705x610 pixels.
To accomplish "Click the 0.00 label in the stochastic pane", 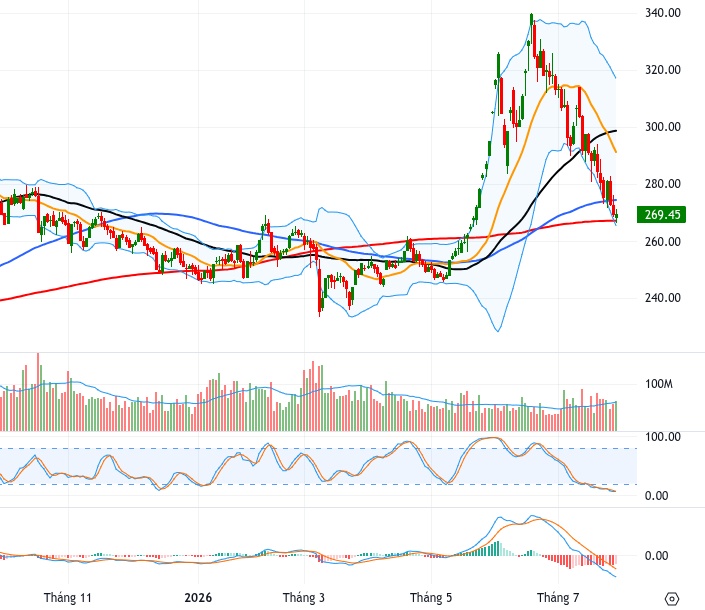I will pyautogui.click(x=656, y=496).
